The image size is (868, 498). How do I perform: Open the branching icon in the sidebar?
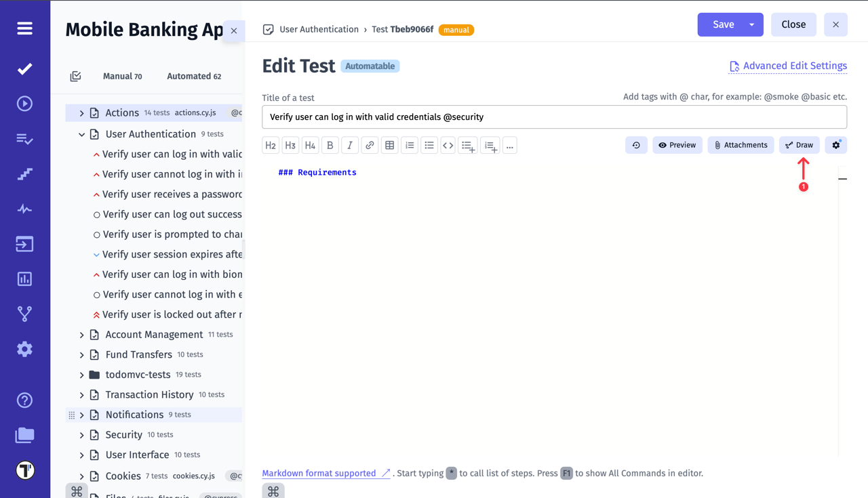24,314
